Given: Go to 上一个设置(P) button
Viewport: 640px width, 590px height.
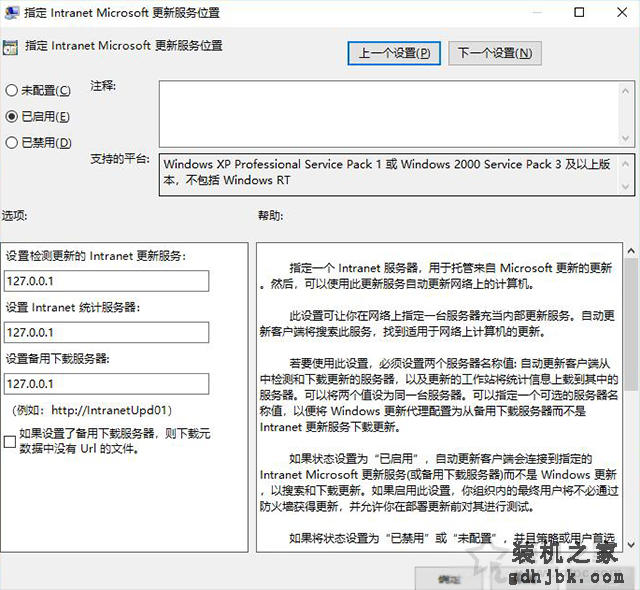Looking at the screenshot, I should [394, 53].
